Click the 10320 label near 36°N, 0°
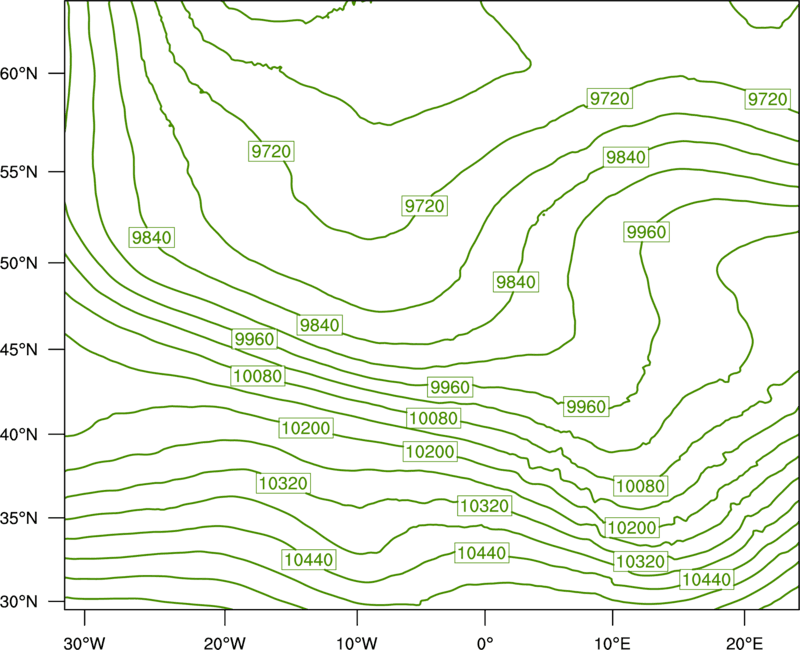 pos(484,506)
